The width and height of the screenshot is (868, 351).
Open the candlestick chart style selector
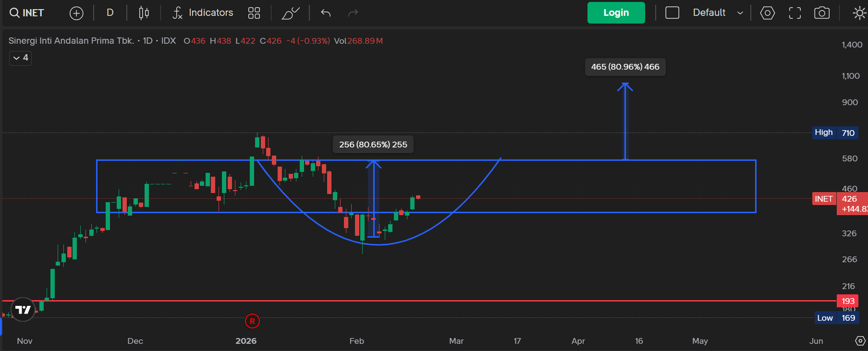144,13
